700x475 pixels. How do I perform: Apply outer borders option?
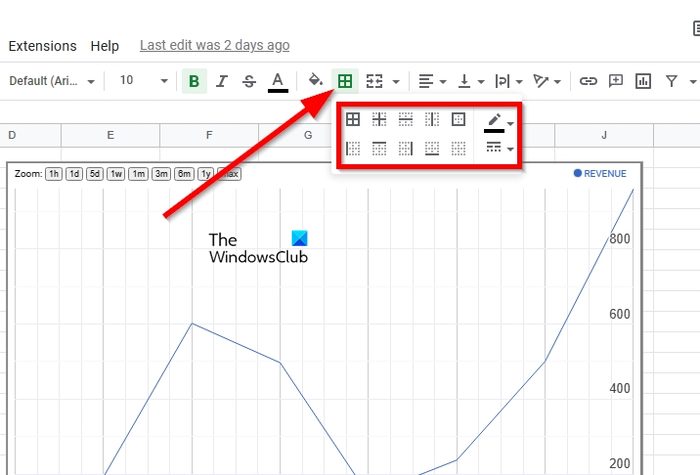(458, 119)
